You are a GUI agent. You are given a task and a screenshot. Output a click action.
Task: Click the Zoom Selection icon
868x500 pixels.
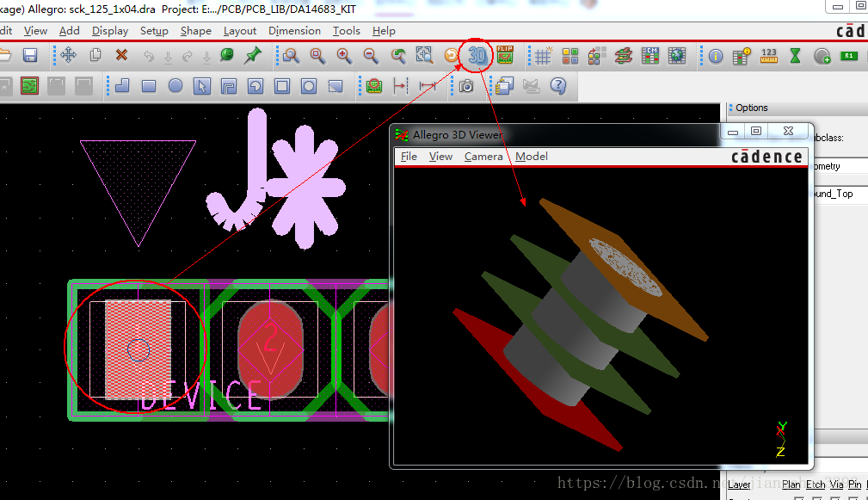[425, 55]
